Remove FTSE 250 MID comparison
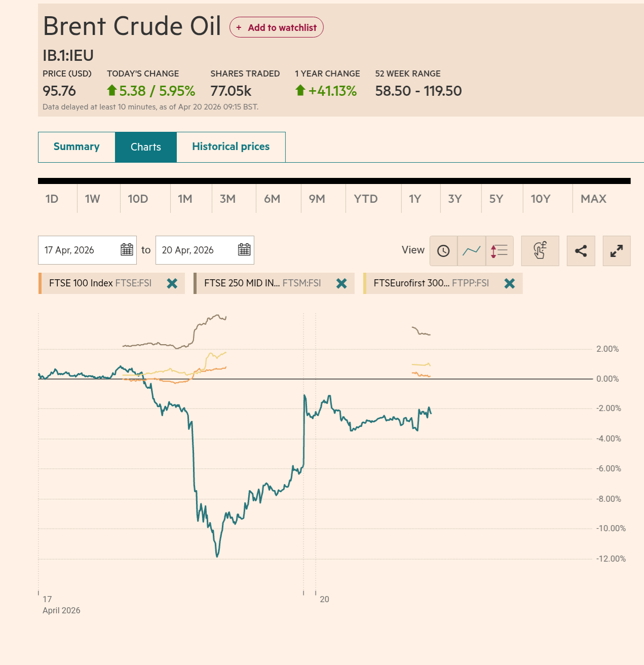644x665 pixels. 342,283
